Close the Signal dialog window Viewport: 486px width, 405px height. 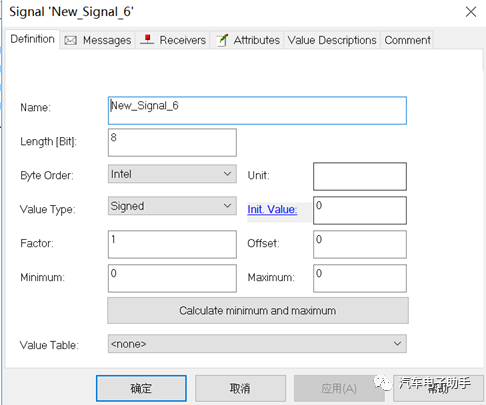[x=471, y=12]
